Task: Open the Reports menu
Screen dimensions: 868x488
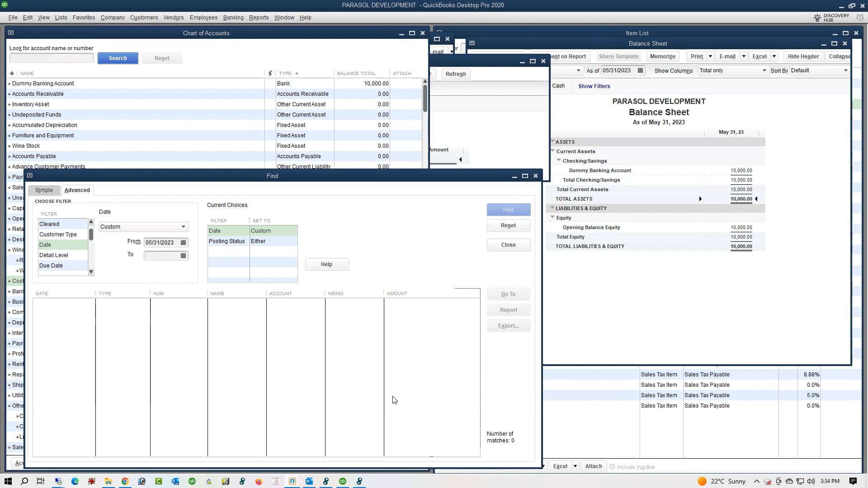Action: tap(259, 18)
